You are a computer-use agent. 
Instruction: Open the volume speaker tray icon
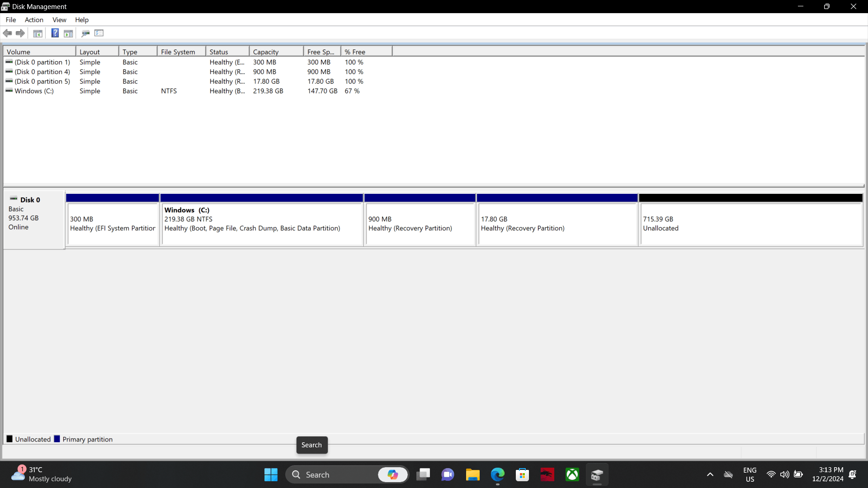(x=784, y=474)
